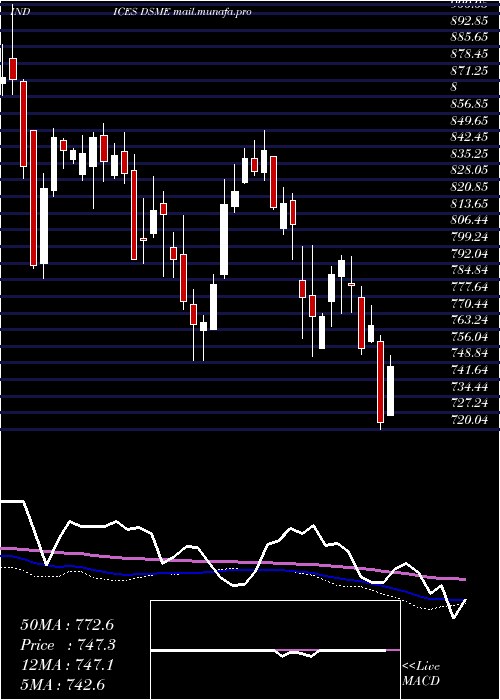Click the 748.84 price axis label
500x700 pixels.
[469, 354]
